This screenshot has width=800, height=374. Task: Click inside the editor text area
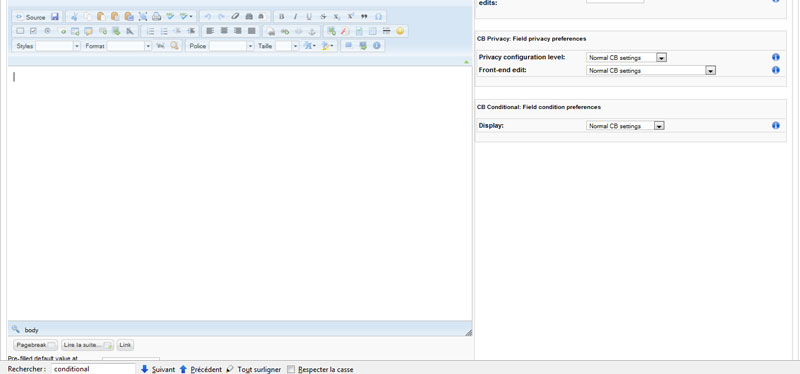(239, 193)
